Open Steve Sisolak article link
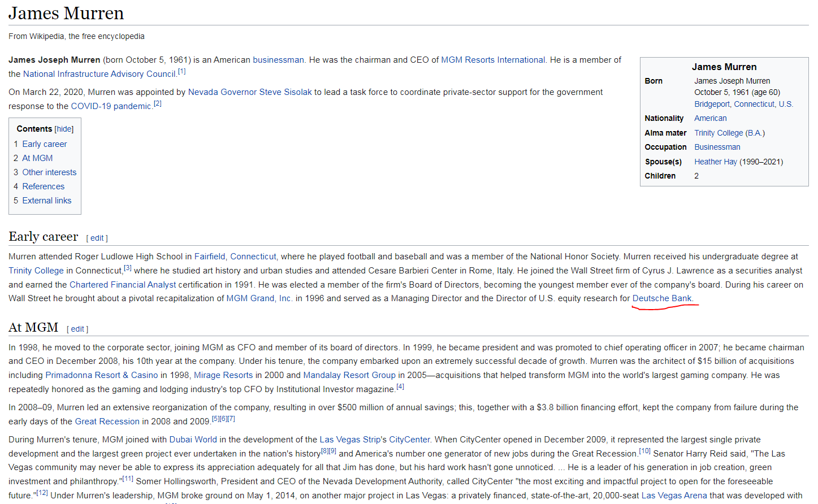Viewport: 818px width, 504px height. tap(285, 92)
